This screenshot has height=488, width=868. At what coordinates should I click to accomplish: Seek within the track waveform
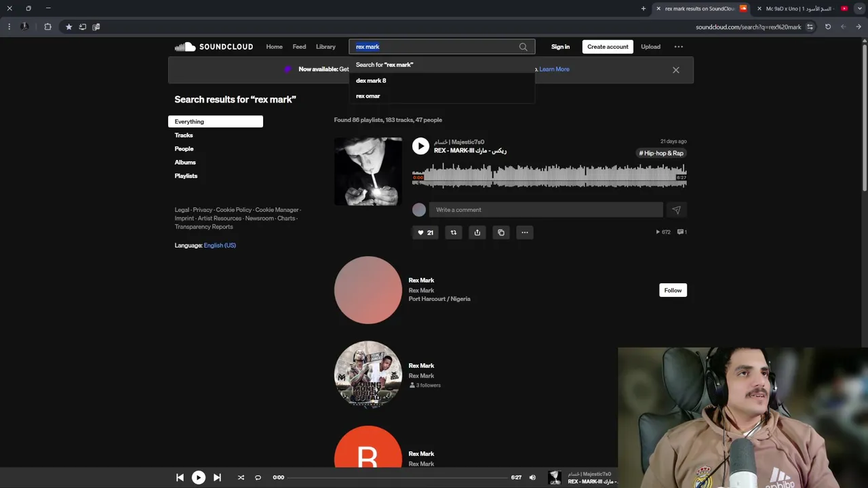549,176
